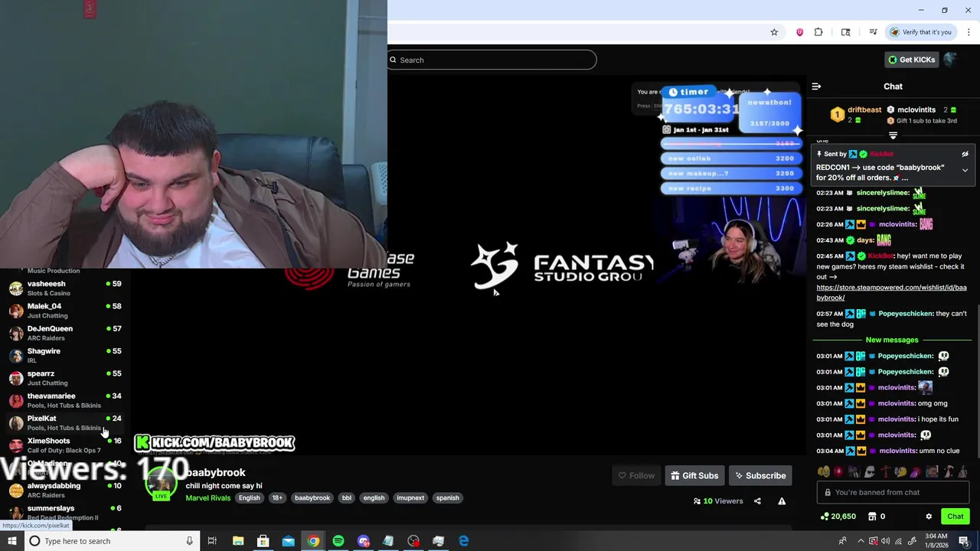
Task: Open the uBlock shield extension icon
Action: 799,32
